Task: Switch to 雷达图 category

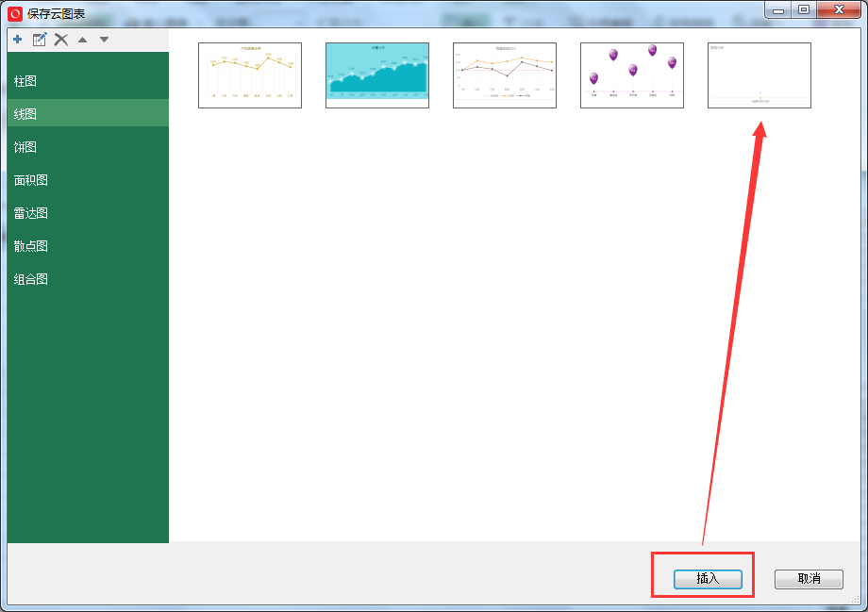Action: (x=88, y=213)
